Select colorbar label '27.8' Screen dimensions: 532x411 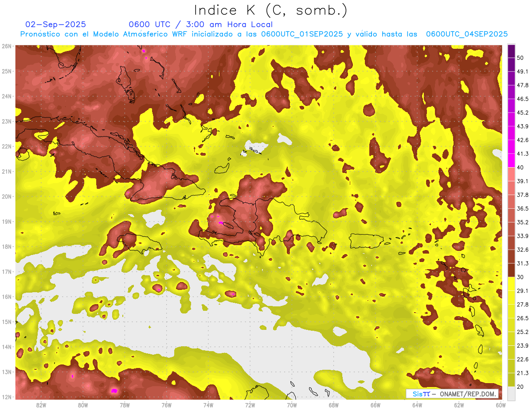522,304
